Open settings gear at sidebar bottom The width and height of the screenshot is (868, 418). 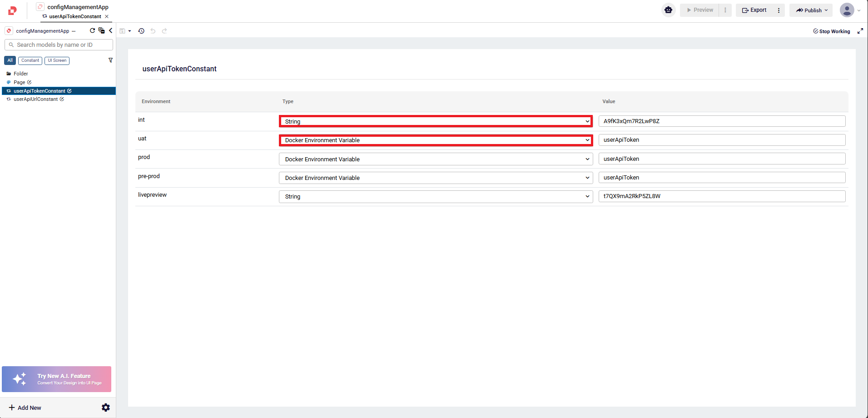pyautogui.click(x=106, y=408)
